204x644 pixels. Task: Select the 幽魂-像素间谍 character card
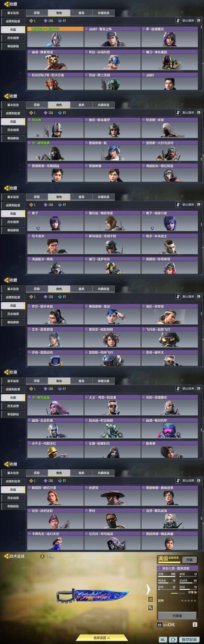[55, 60]
